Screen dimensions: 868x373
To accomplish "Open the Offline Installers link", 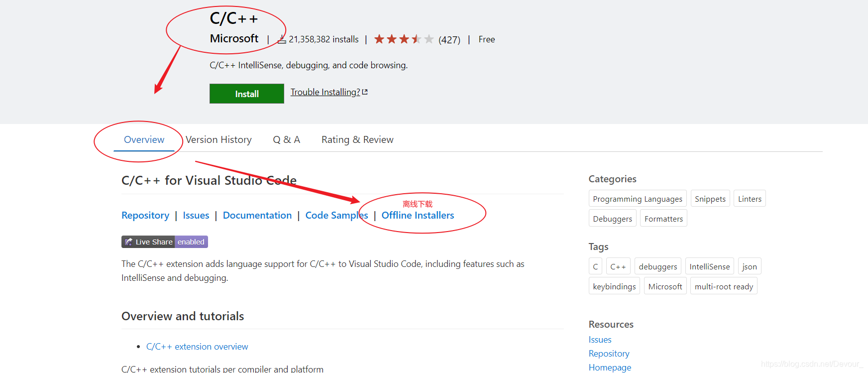I will 418,215.
